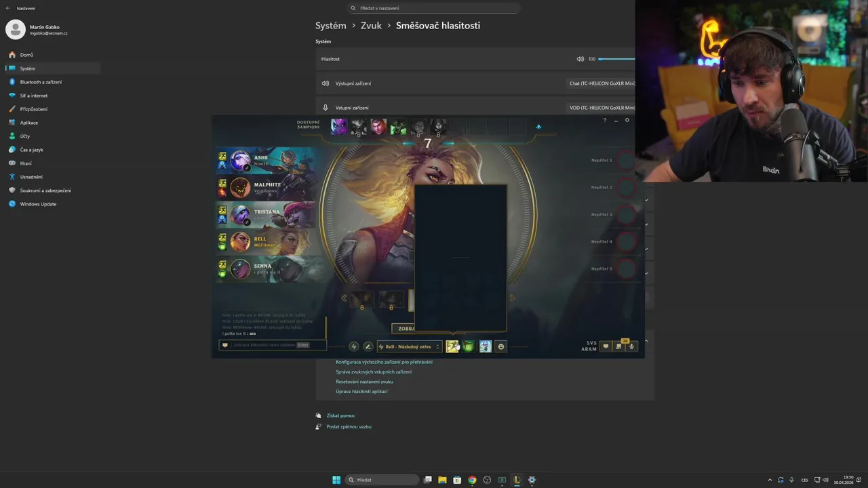Change the second summoner spell (green)
Screen dimensions: 868x488
click(468, 346)
